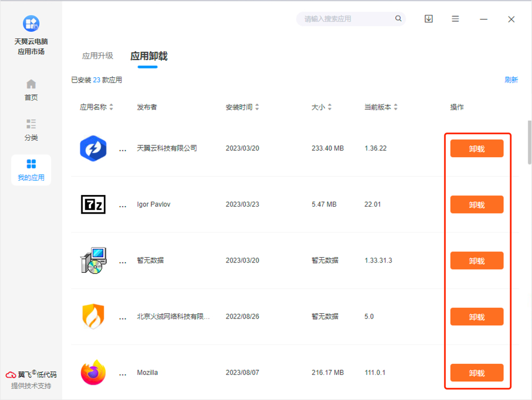This screenshot has width=532, height=400.
Task: Click the blue lightning hexagon app icon
Action: 93,149
